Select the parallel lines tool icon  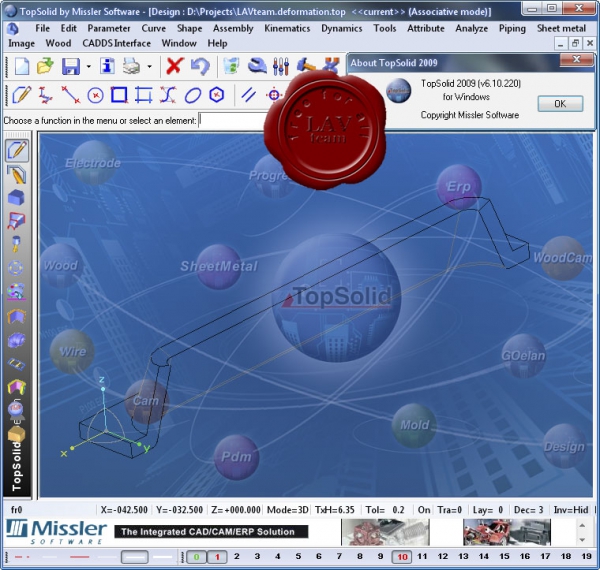tap(249, 94)
